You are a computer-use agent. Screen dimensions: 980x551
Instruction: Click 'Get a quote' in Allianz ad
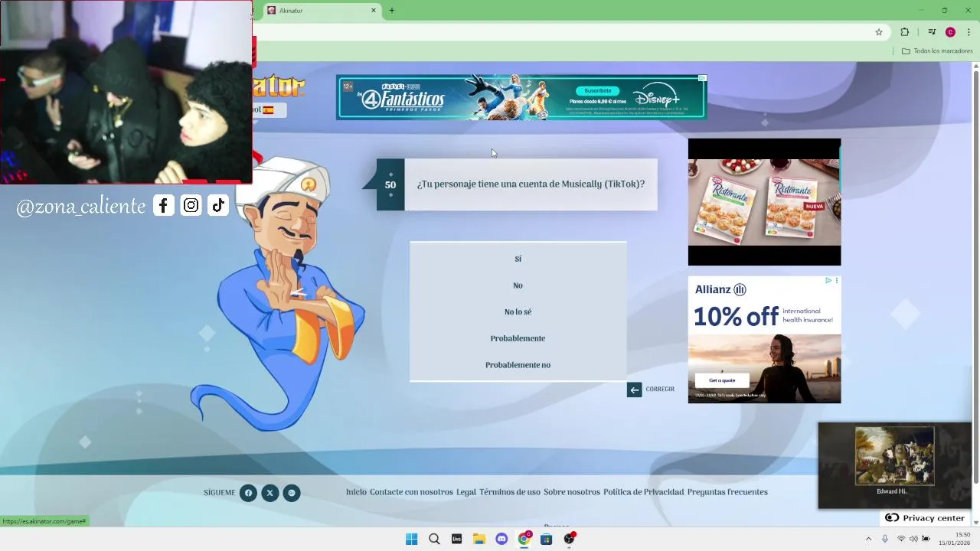[722, 380]
